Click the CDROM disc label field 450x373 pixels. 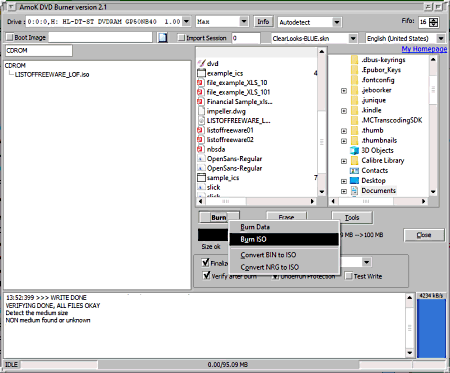39,51
